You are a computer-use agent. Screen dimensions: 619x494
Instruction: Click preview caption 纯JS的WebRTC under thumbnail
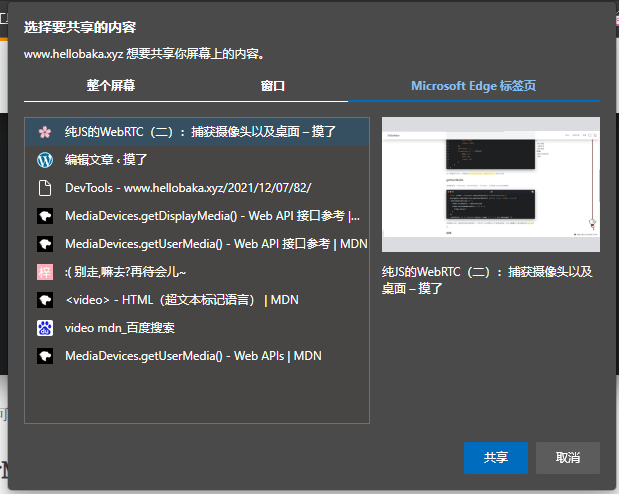click(487, 280)
